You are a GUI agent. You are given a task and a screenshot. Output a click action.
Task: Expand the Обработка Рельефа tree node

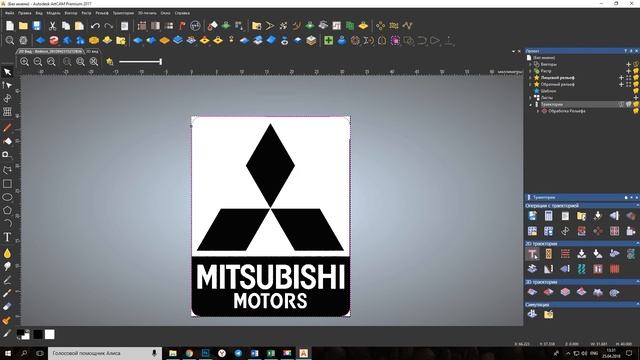pyautogui.click(x=538, y=111)
